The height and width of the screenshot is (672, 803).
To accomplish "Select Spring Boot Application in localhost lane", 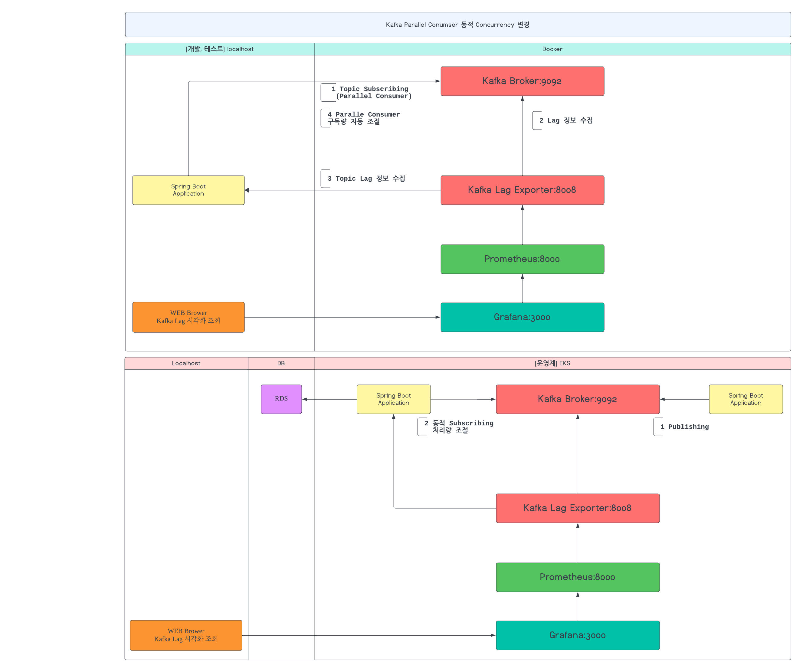I will [188, 190].
